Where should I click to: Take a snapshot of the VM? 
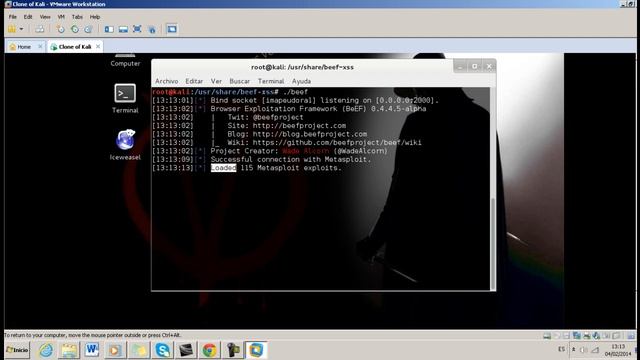[x=60, y=29]
